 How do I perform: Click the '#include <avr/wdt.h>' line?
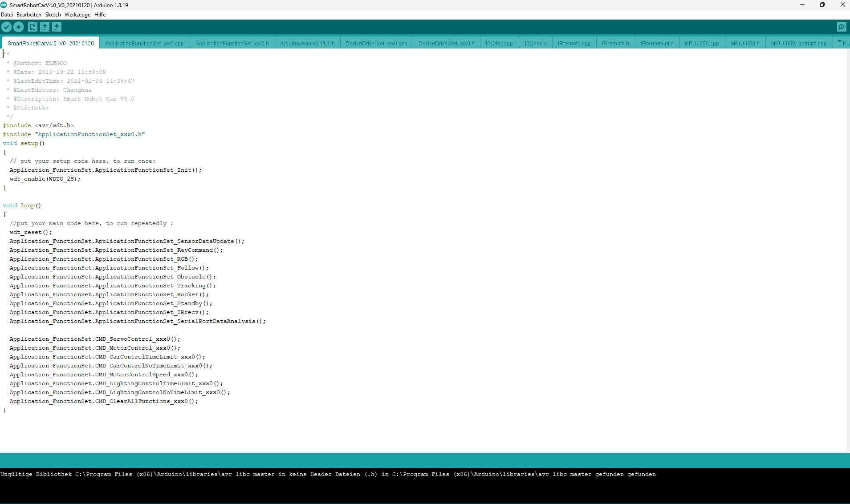38,125
